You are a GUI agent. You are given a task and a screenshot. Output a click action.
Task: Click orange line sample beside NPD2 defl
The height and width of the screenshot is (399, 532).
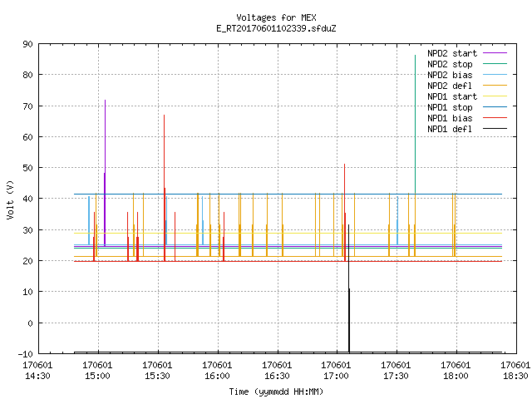pos(495,85)
